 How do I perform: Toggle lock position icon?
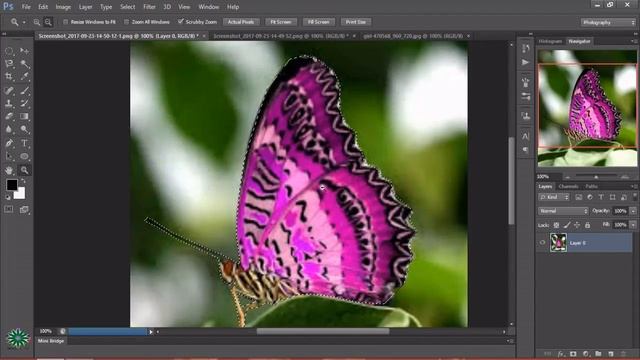click(577, 225)
